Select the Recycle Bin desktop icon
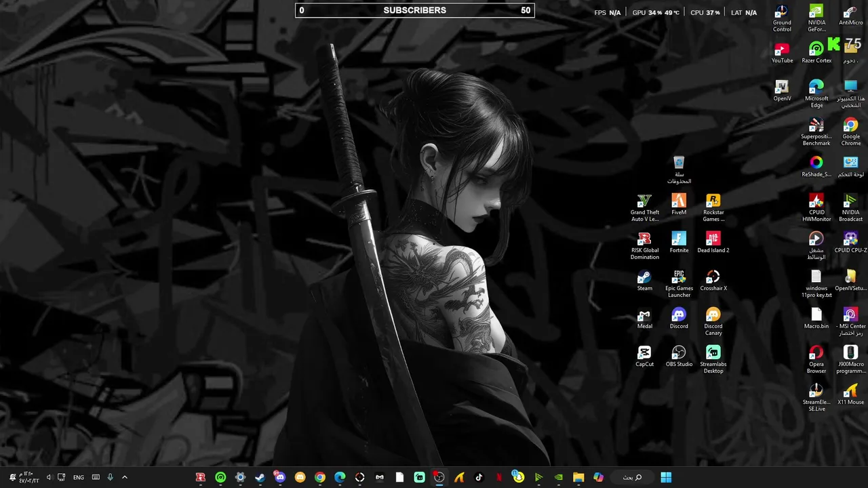The image size is (868, 488). tap(679, 170)
